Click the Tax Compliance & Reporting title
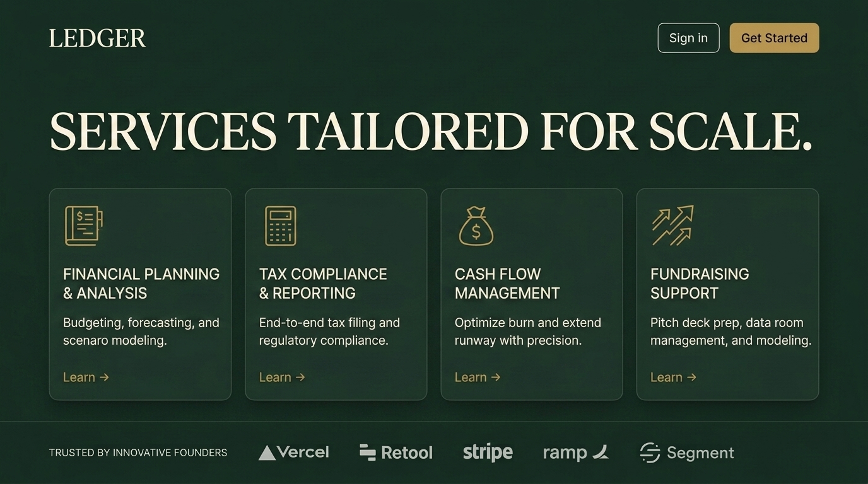 click(x=322, y=284)
